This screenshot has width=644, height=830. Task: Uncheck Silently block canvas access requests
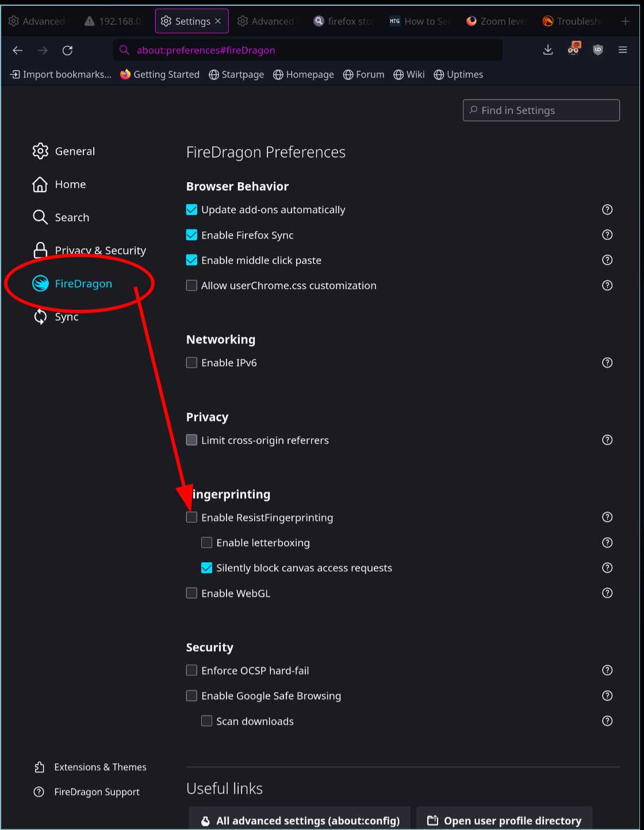pyautogui.click(x=207, y=568)
